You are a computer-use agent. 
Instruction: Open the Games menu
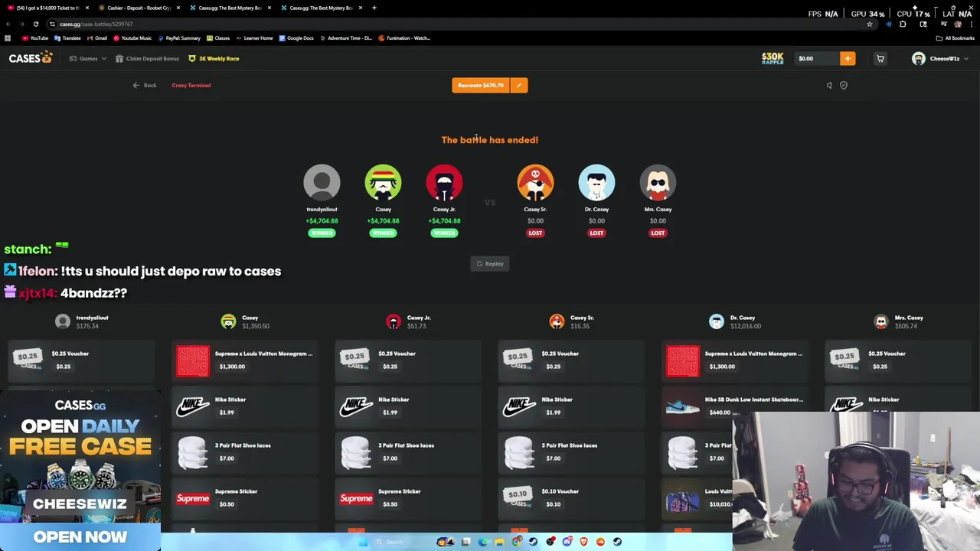(89, 58)
